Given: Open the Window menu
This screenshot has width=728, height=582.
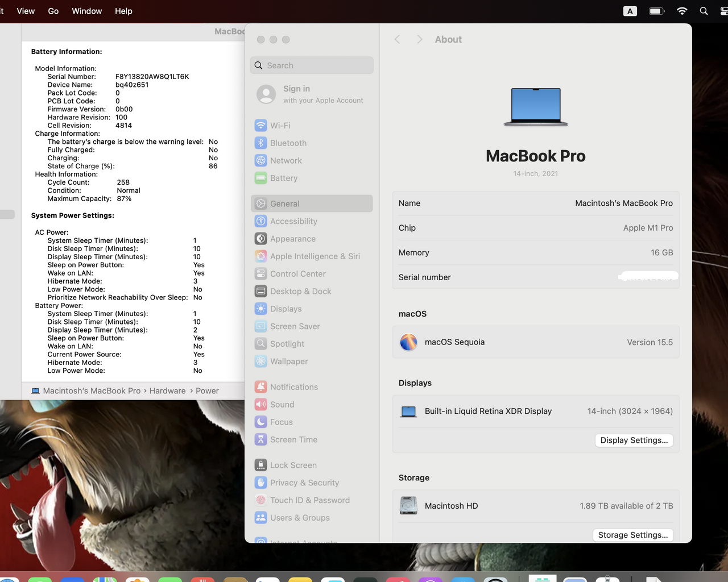Looking at the screenshot, I should tap(86, 11).
